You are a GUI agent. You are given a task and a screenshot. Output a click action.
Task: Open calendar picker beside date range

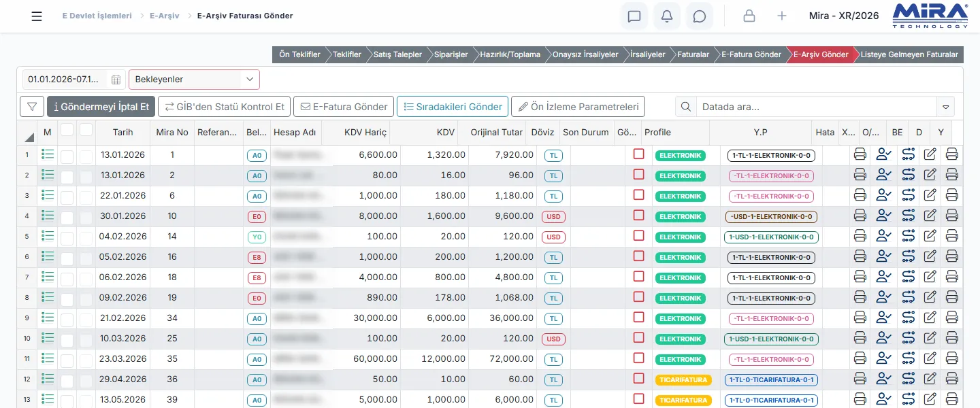click(116, 80)
